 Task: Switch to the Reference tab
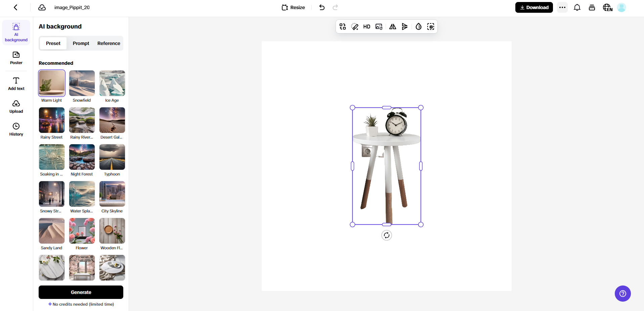tap(109, 43)
